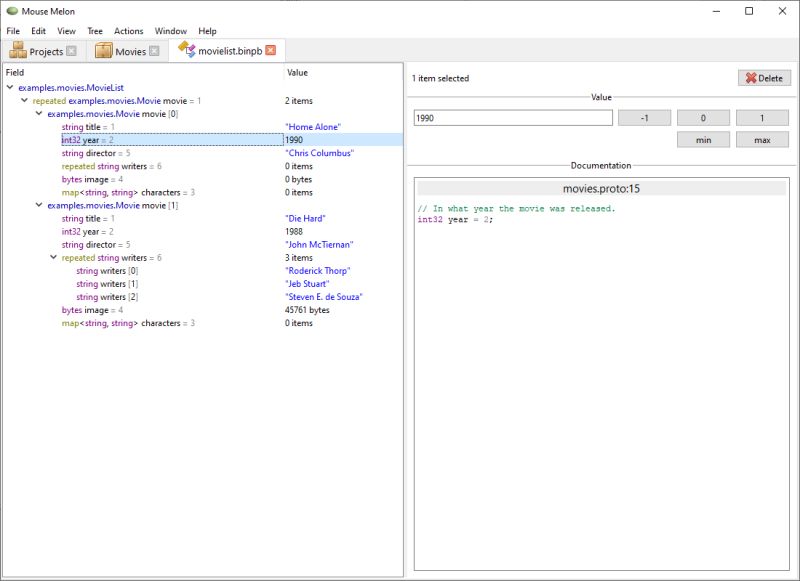800x581 pixels.
Task: Close the movielist.binpb tab
Action: coord(271,50)
